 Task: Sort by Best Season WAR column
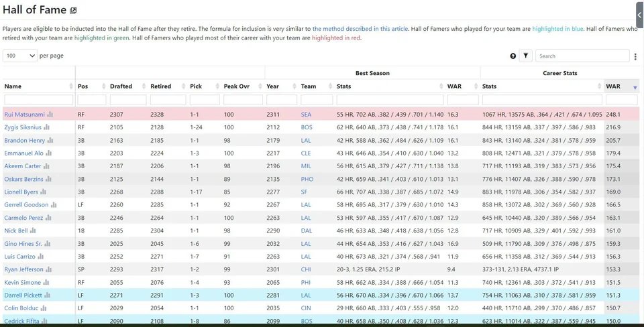pos(463,86)
